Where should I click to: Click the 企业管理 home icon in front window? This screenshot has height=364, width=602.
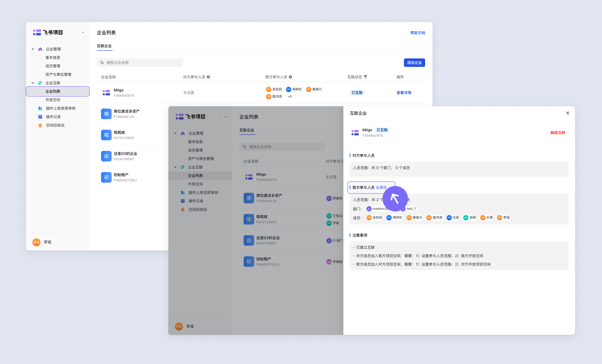183,133
